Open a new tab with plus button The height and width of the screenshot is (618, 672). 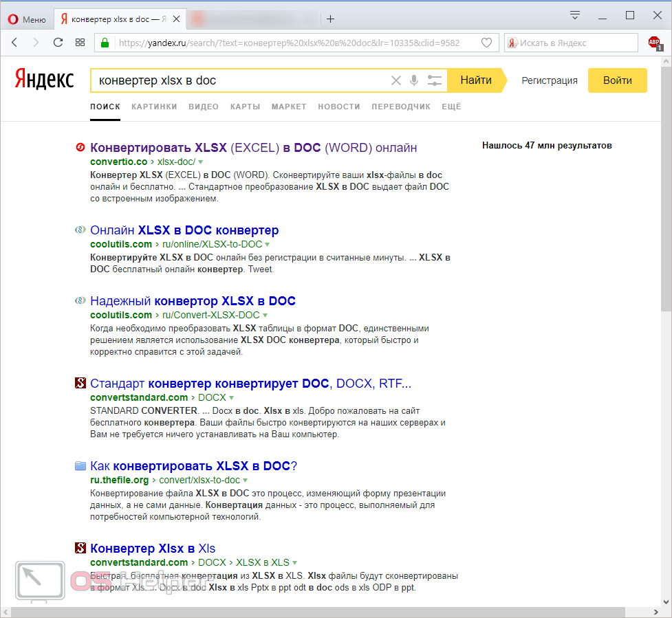330,19
